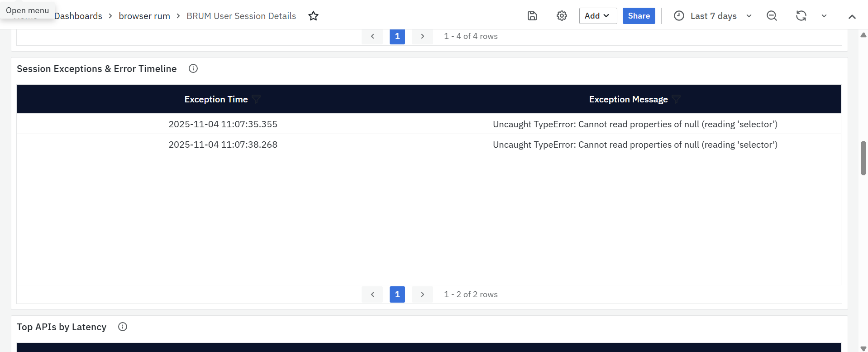
Task: Go to previous page of exceptions table
Action: [x=372, y=294]
